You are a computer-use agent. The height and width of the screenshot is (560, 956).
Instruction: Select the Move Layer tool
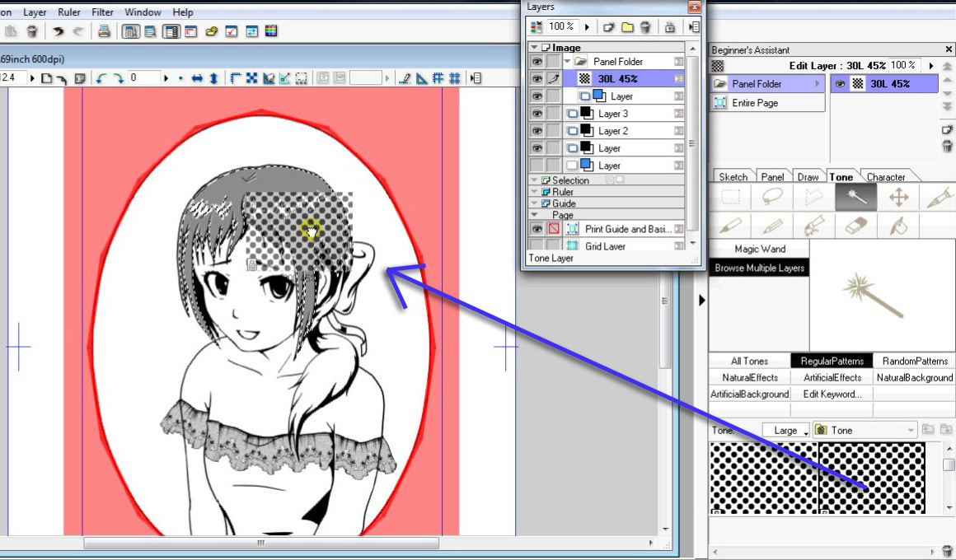(x=898, y=197)
